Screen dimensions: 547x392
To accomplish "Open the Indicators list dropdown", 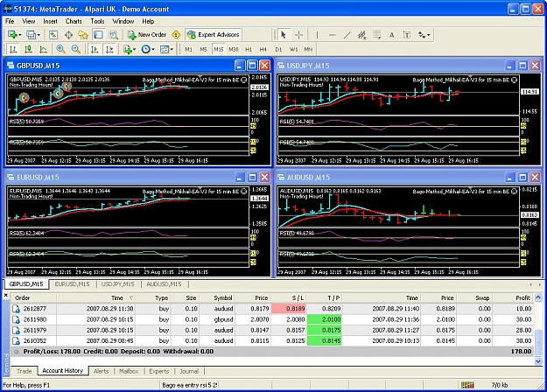I will tap(130, 49).
